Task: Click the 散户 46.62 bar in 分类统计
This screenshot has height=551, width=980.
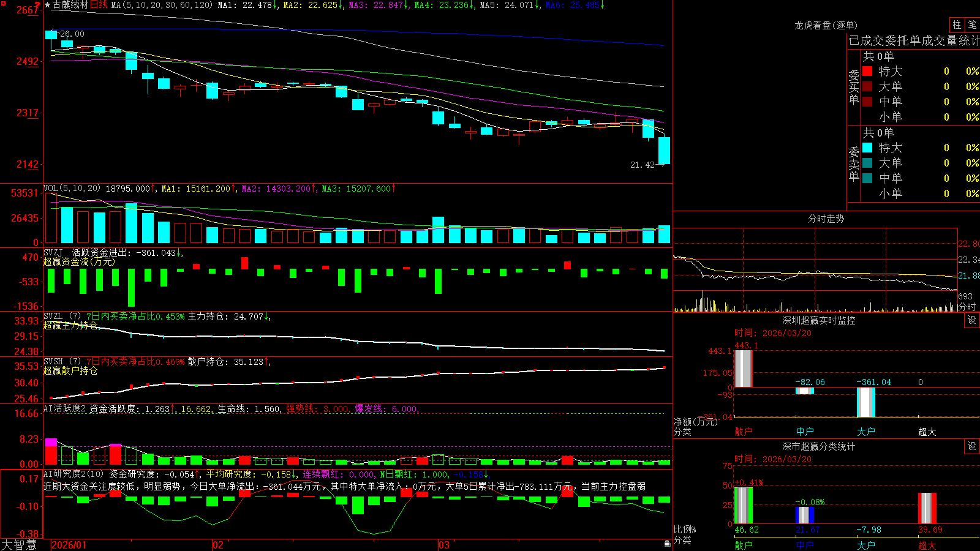Action: point(743,506)
